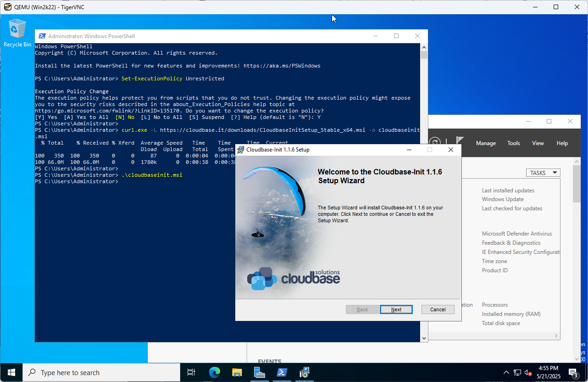Viewport: 588px width, 382px height.
Task: Minimize the Server Manager window
Action: (527, 121)
